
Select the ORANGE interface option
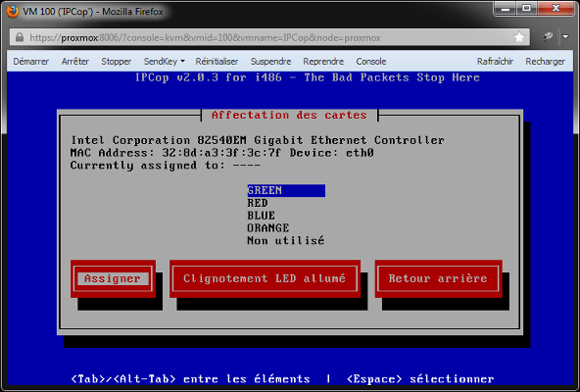point(268,228)
